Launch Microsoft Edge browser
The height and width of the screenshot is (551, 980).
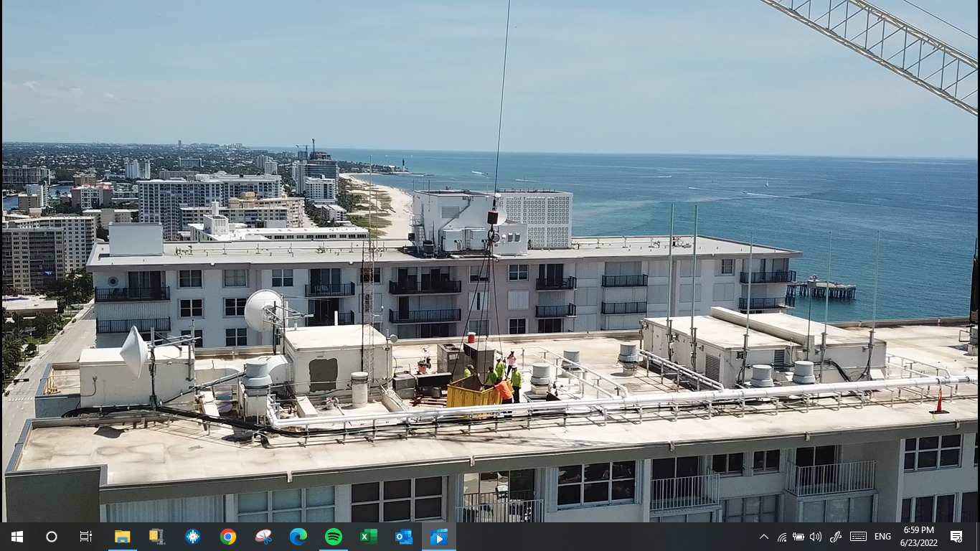pyautogui.click(x=298, y=537)
